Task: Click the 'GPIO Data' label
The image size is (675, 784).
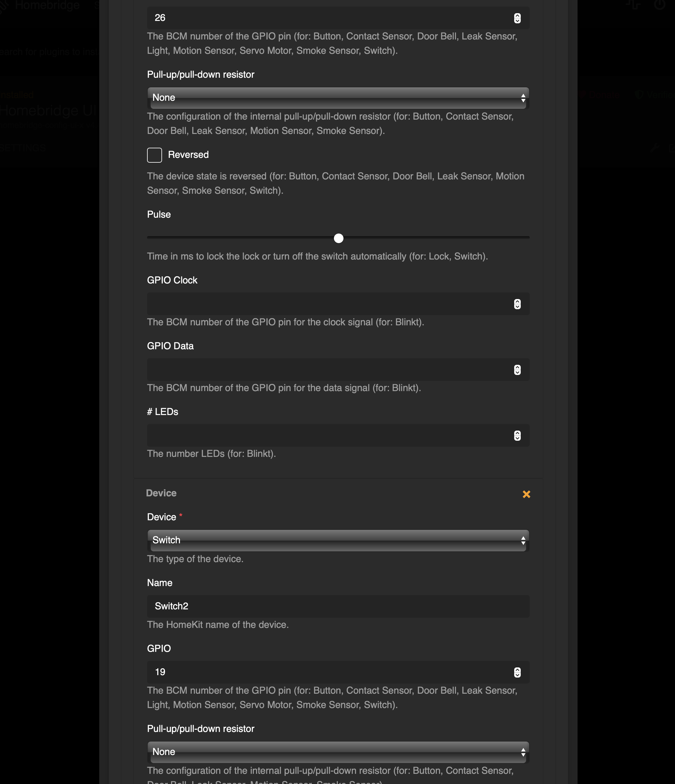Action: click(170, 346)
